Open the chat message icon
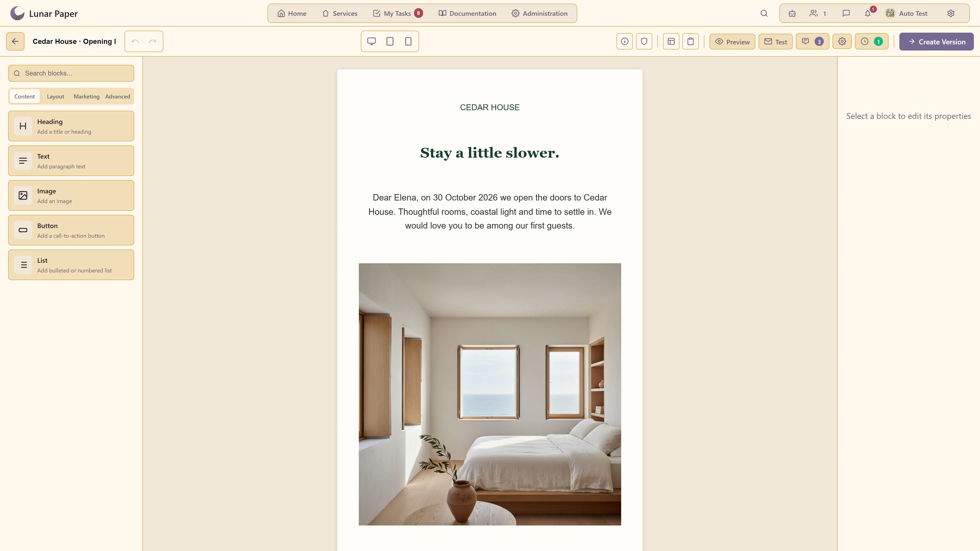This screenshot has height=551, width=980. tap(846, 14)
